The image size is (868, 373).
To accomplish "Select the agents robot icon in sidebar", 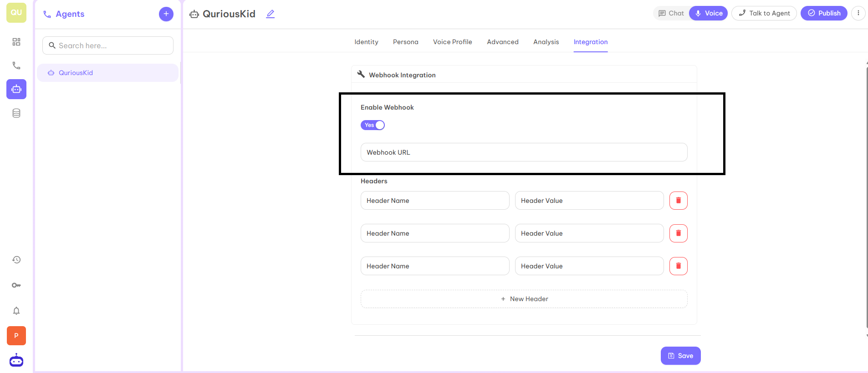I will click(16, 89).
